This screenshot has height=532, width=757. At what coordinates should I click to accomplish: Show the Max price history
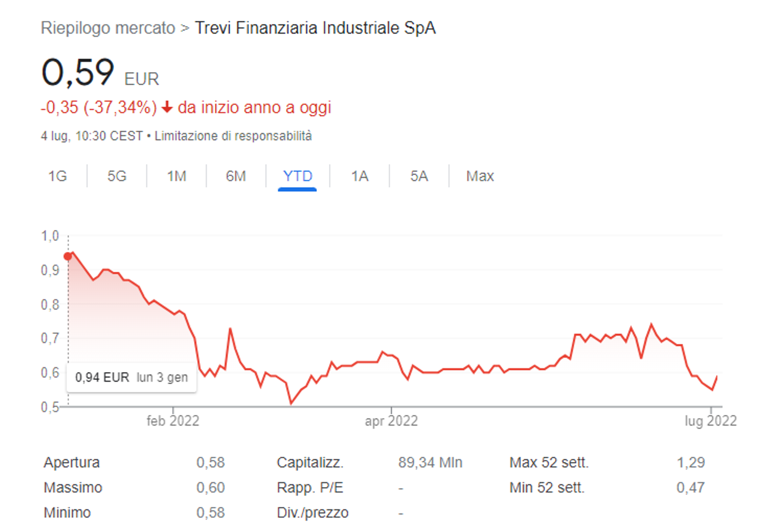(478, 176)
